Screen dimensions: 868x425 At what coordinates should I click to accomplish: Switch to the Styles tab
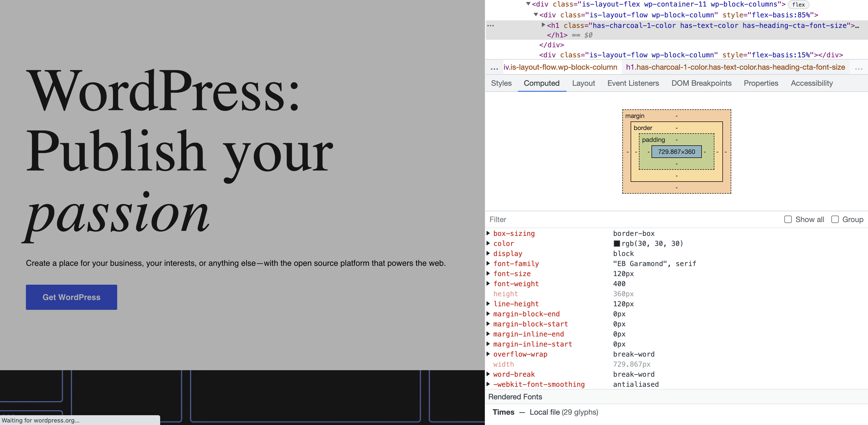click(x=501, y=83)
